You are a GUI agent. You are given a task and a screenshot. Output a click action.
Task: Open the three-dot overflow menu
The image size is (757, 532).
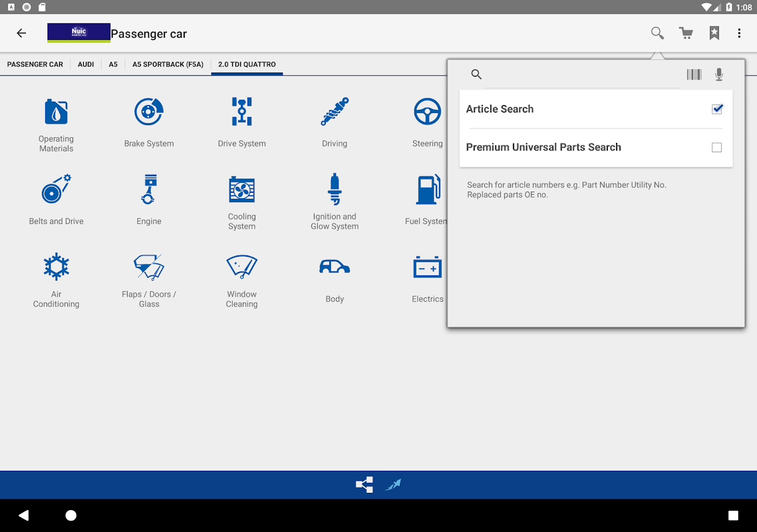tap(739, 33)
